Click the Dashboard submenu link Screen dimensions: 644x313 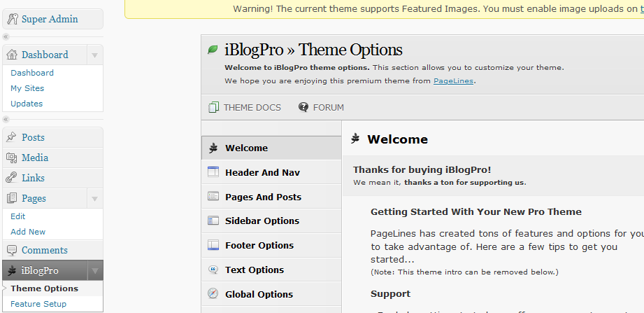click(x=32, y=73)
